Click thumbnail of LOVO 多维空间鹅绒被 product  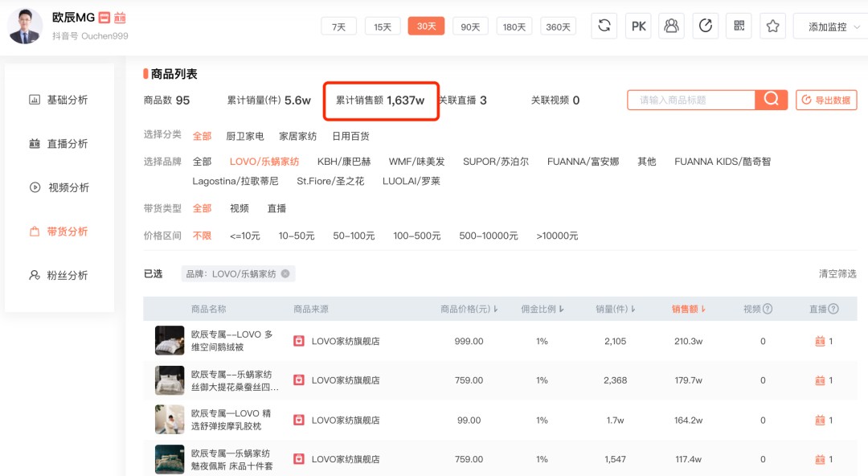[170, 340]
